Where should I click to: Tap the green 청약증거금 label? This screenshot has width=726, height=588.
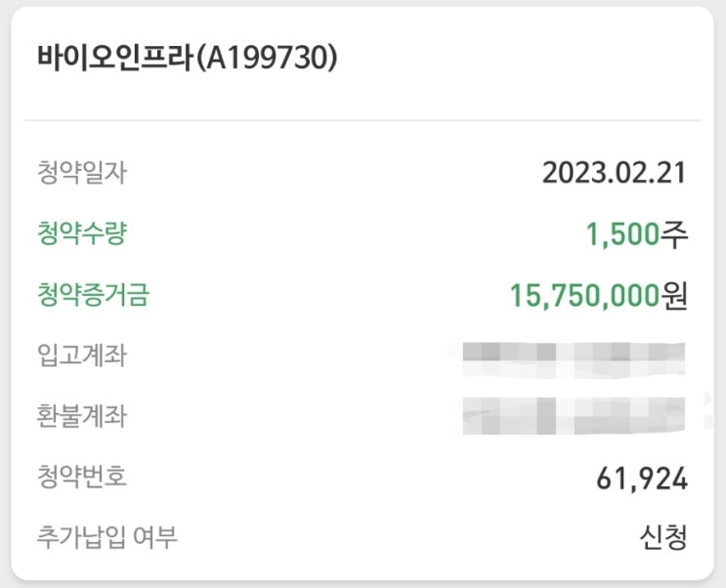(x=93, y=295)
